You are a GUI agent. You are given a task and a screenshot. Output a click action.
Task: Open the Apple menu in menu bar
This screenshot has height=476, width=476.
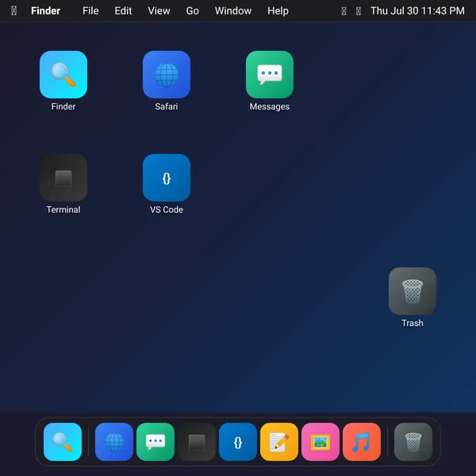coord(14,11)
